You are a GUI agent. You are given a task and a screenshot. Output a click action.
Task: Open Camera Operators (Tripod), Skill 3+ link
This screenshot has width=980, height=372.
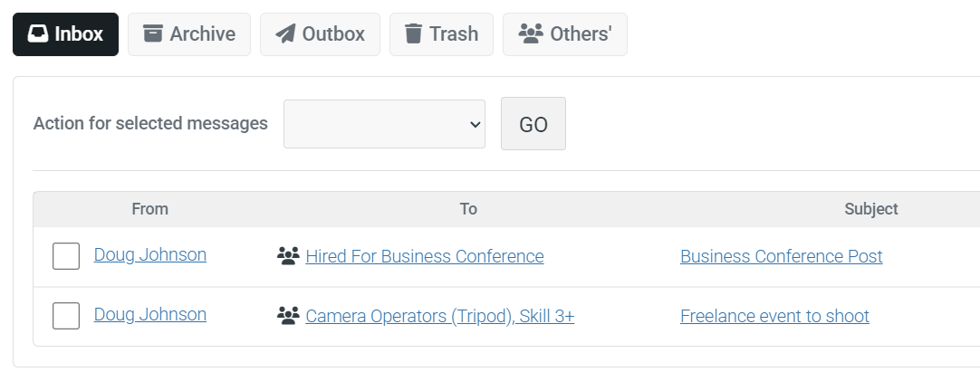coord(440,316)
